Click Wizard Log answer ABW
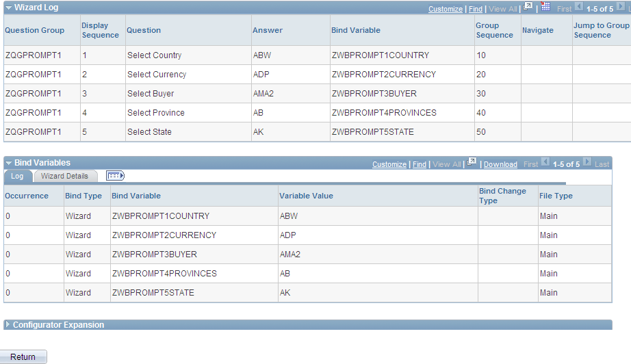The image size is (631, 364). (262, 55)
